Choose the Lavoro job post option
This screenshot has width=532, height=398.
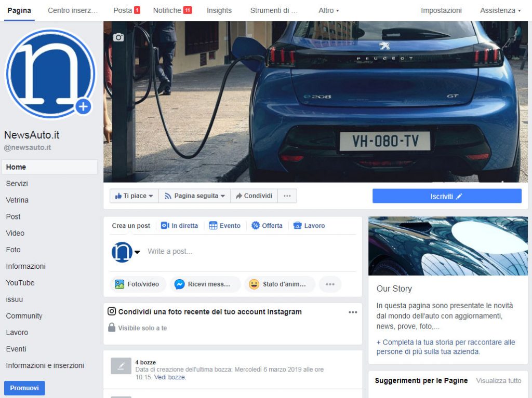click(x=309, y=226)
